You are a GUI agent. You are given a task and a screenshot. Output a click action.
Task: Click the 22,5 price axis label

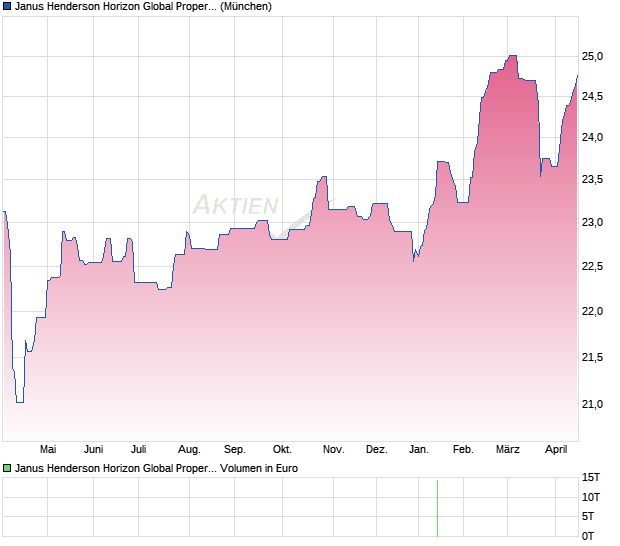coord(592,266)
